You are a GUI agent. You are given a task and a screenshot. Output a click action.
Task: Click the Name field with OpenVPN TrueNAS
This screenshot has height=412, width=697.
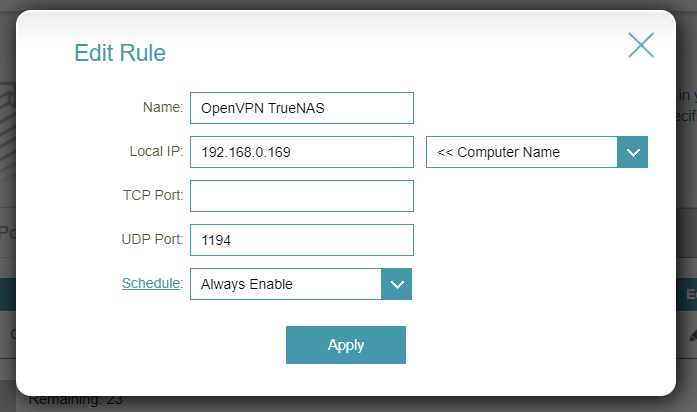coord(302,108)
